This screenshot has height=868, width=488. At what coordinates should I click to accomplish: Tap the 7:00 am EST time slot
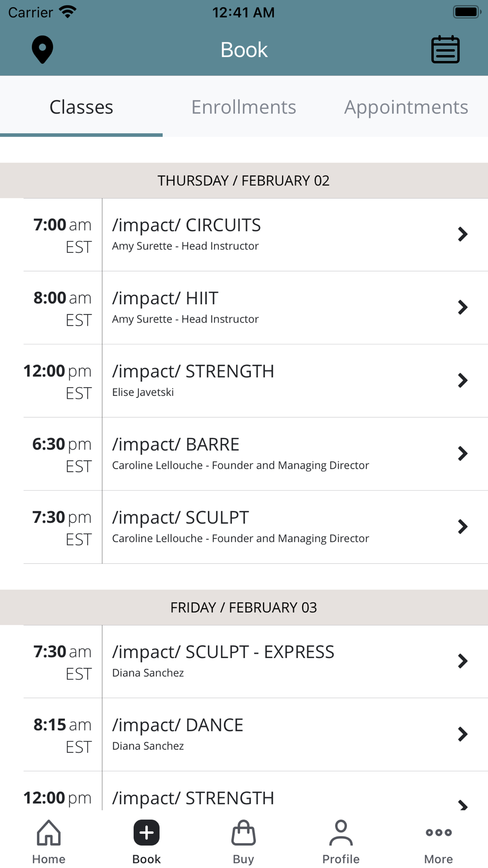point(62,235)
